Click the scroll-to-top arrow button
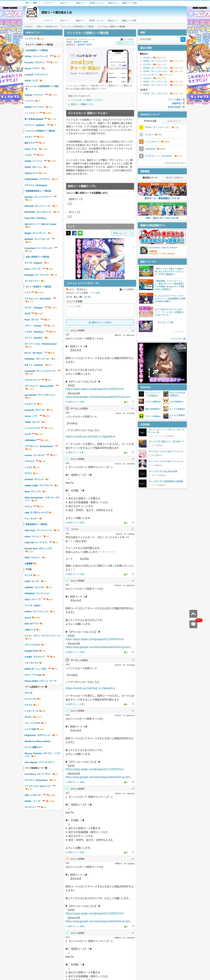 (x=193, y=614)
